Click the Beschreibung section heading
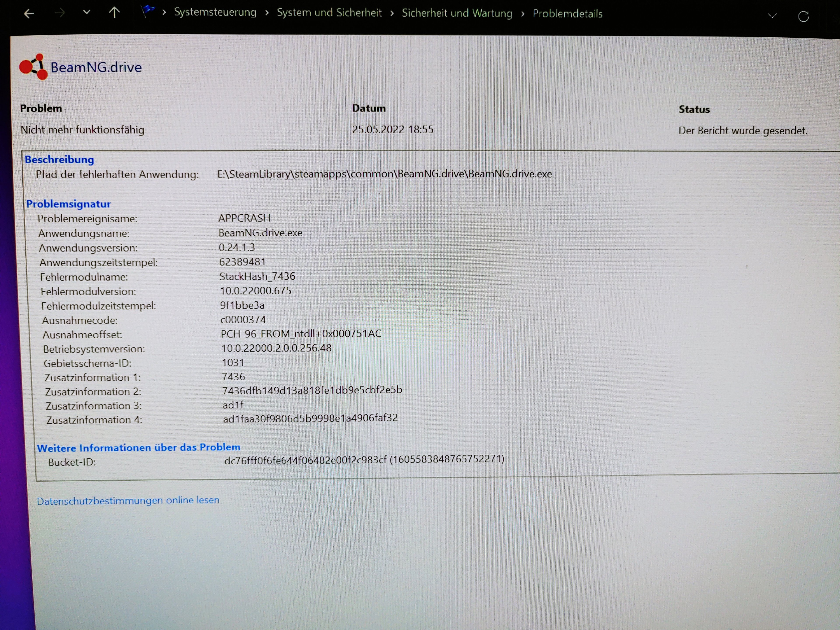 point(59,159)
